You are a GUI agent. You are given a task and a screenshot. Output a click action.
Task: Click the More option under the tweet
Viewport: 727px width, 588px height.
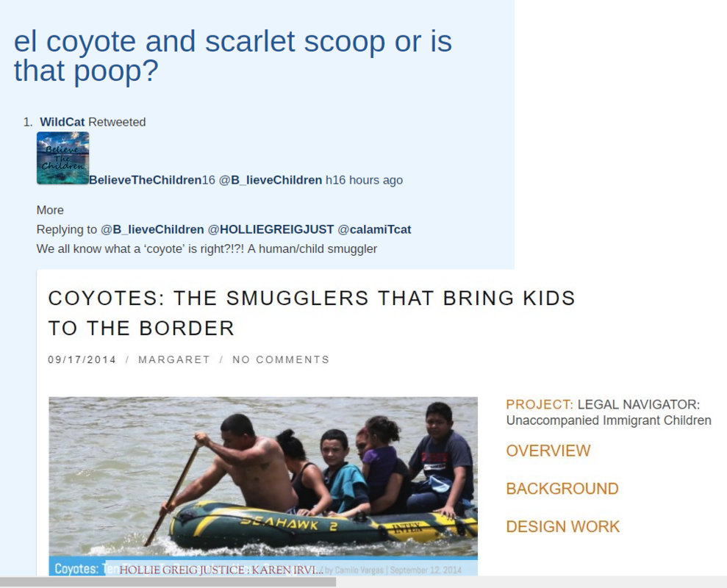coord(50,210)
